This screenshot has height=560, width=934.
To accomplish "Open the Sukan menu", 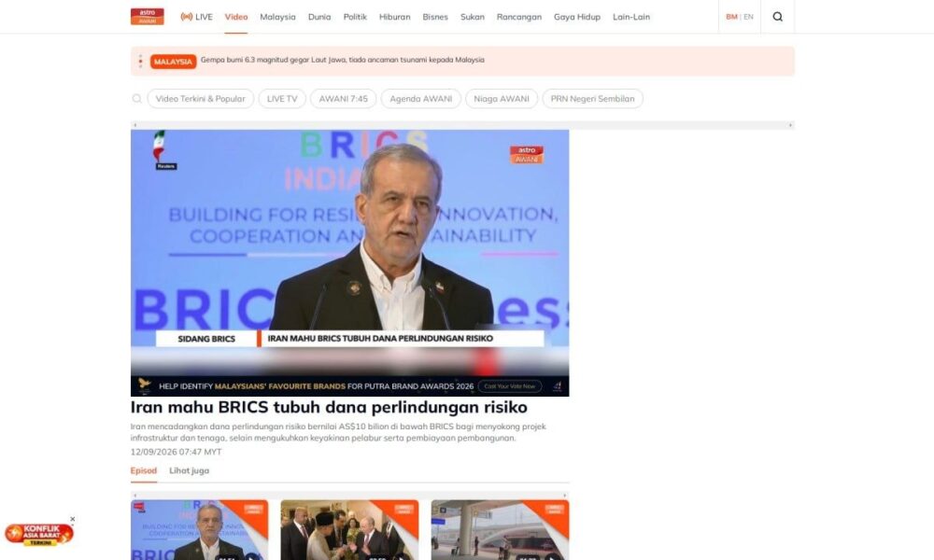I will coord(473,17).
